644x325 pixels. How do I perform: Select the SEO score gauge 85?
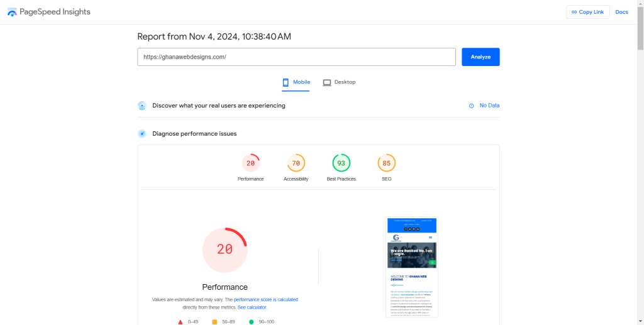[x=387, y=163]
